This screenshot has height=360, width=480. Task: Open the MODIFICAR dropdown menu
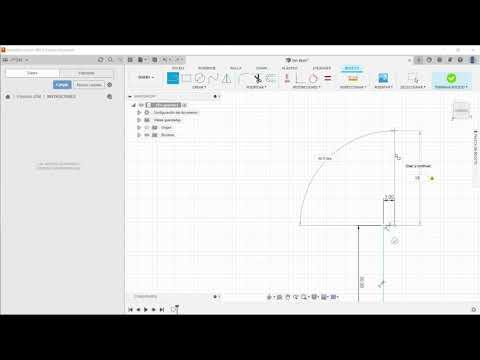click(x=256, y=87)
